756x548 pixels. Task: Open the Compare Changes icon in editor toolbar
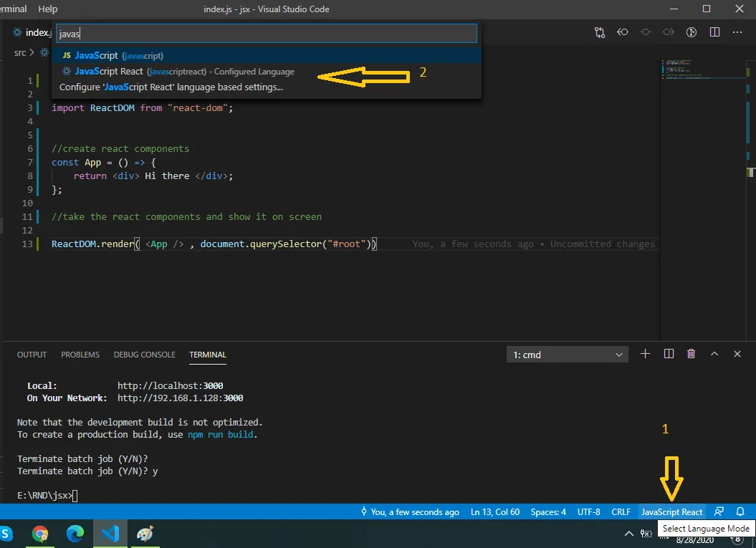(599, 32)
